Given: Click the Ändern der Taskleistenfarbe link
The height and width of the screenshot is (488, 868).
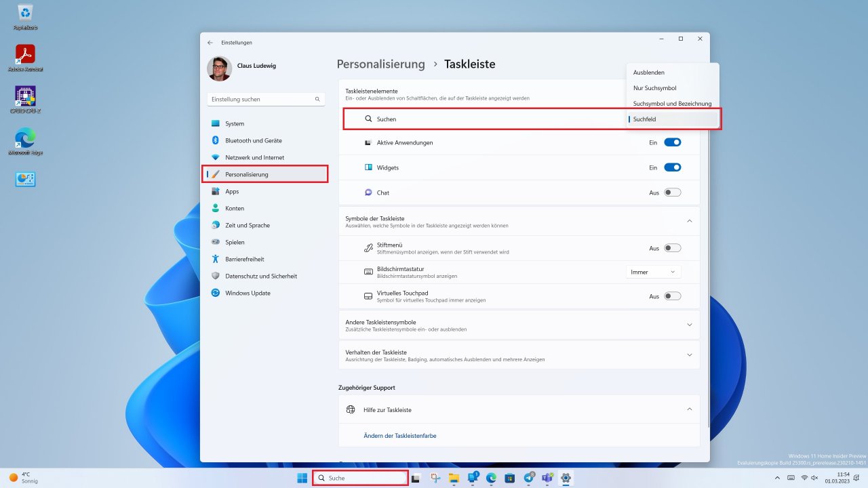Looking at the screenshot, I should pos(400,436).
